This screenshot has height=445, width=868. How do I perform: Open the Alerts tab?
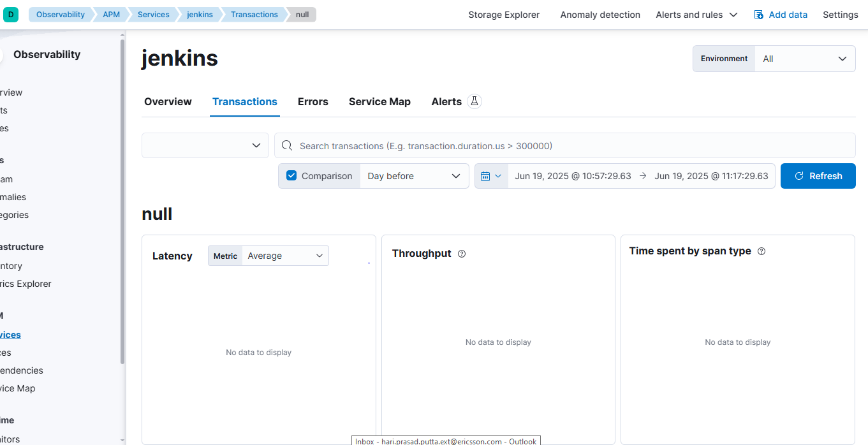tap(446, 101)
